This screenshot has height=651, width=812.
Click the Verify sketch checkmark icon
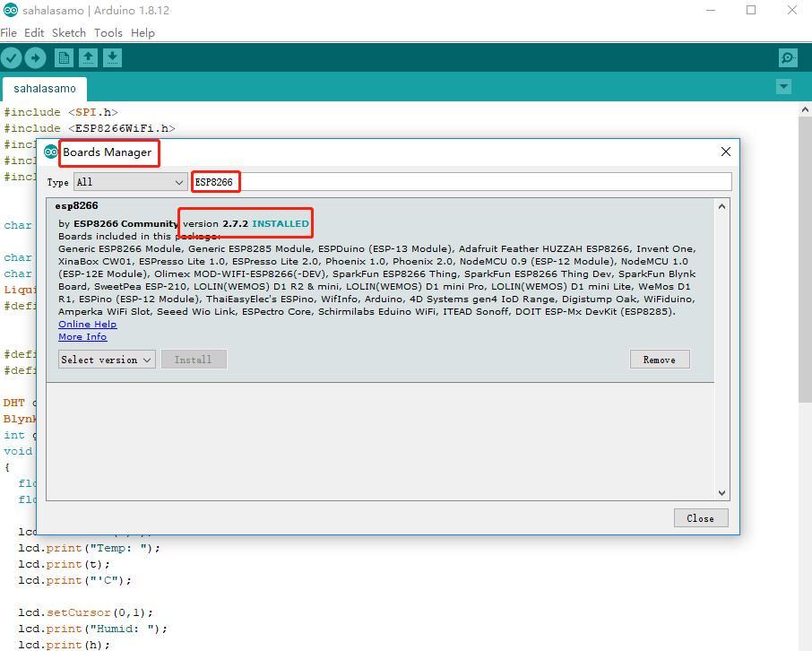[11, 57]
